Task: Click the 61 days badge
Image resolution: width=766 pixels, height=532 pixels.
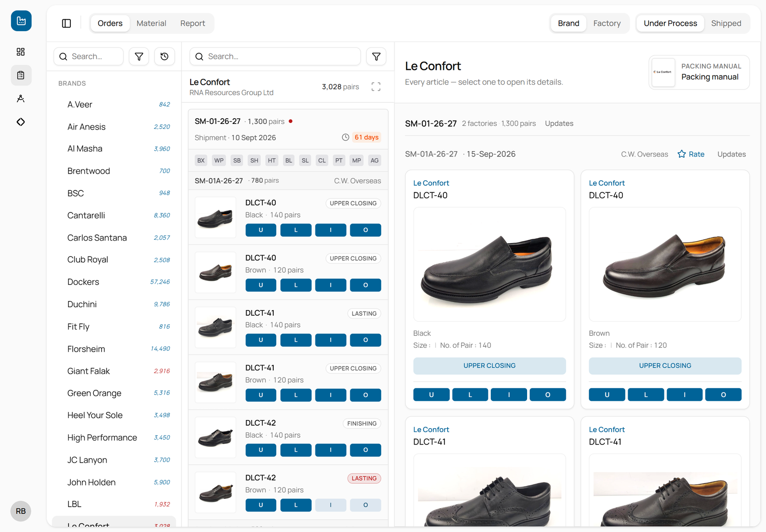Action: point(367,137)
